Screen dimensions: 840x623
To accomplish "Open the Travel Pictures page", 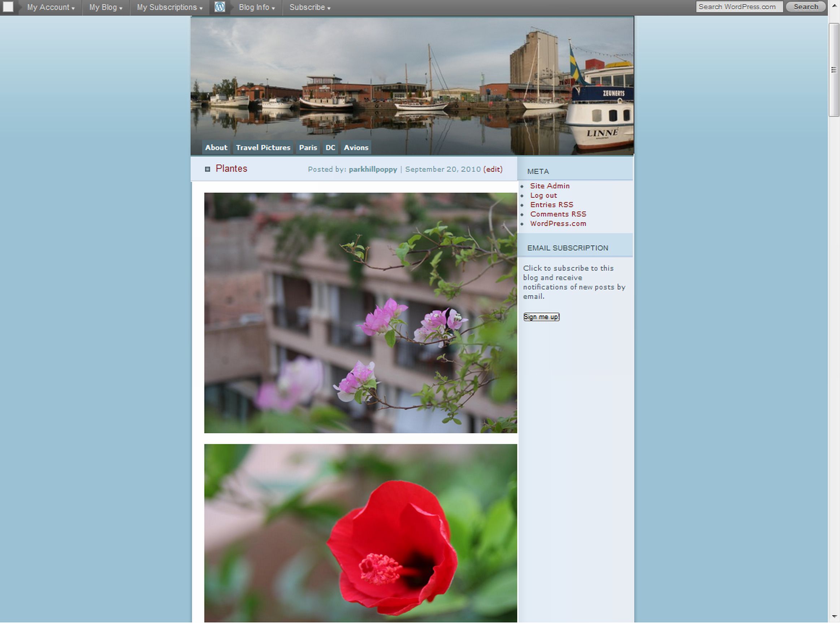I will tap(263, 148).
